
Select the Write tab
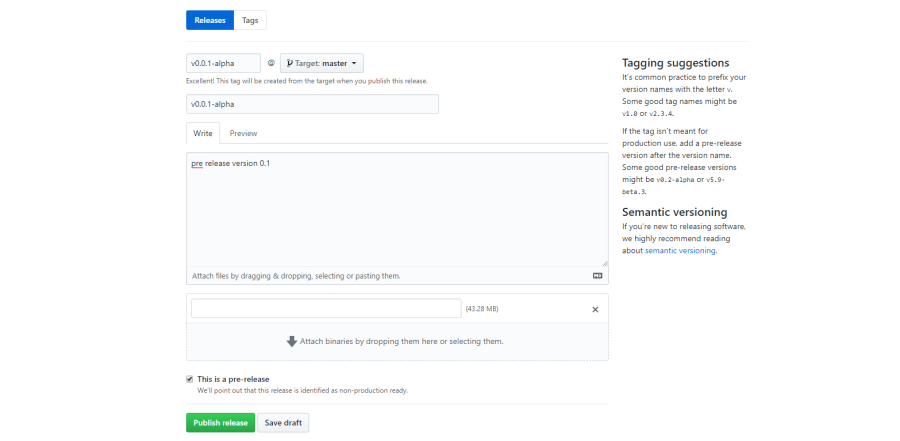203,133
